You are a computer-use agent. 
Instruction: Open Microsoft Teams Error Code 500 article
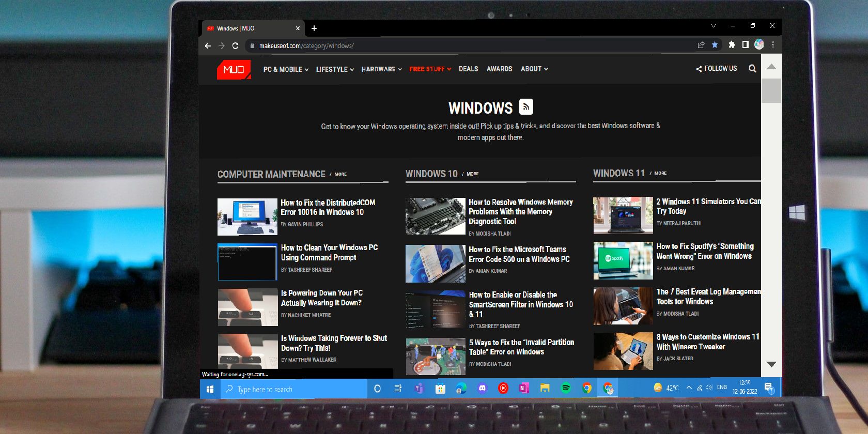[x=519, y=254]
